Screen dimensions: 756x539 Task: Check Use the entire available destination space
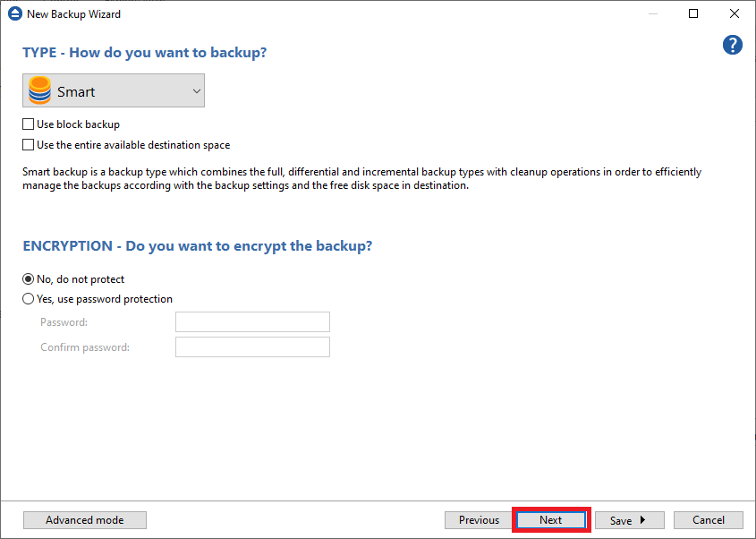(29, 145)
